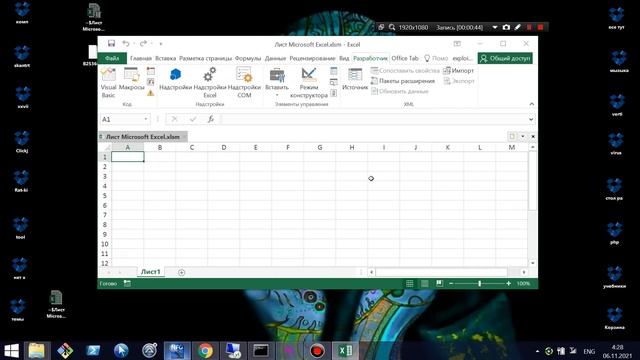
Task: Open the XML Источник pane
Action: click(355, 80)
